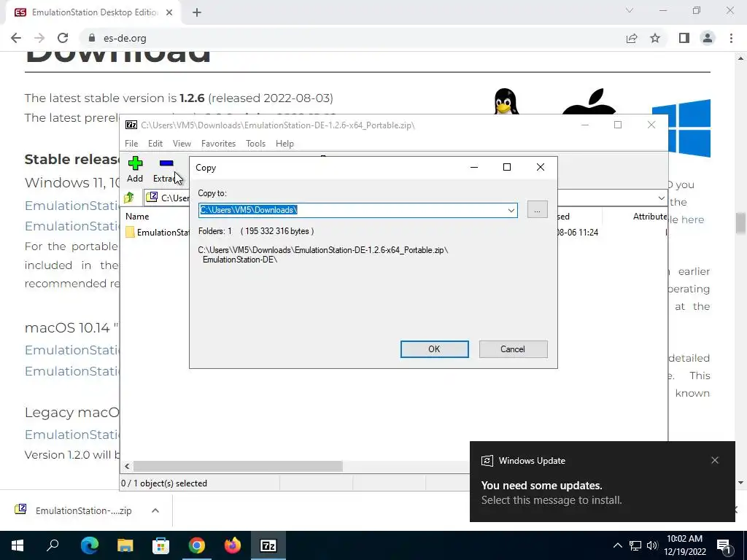Open network status tray icon
The image size is (747, 560).
tap(635, 545)
